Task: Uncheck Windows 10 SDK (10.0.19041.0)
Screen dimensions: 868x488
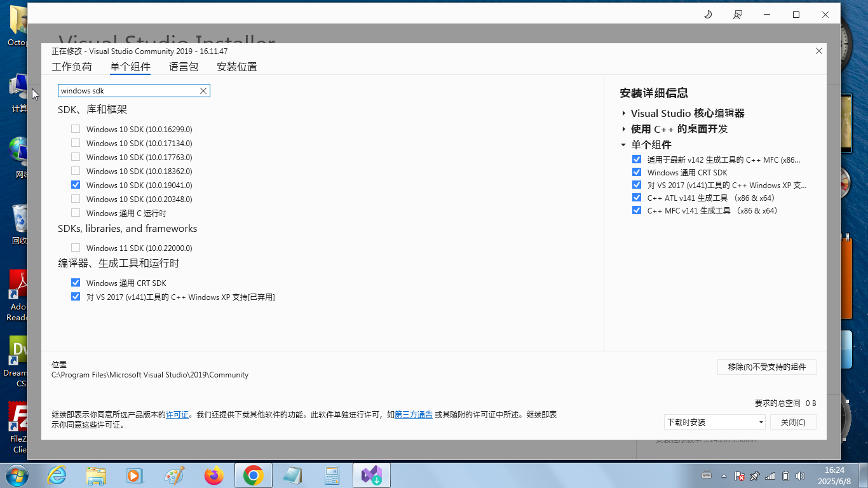Action: pyautogui.click(x=76, y=185)
